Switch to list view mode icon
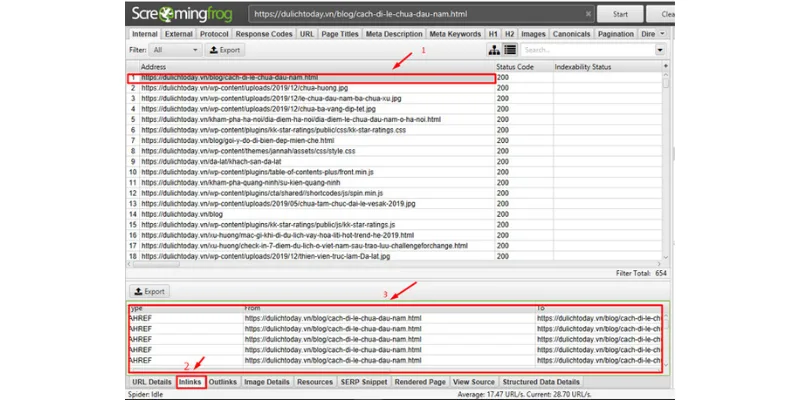Viewport: 800px width, 400px height. click(510, 50)
